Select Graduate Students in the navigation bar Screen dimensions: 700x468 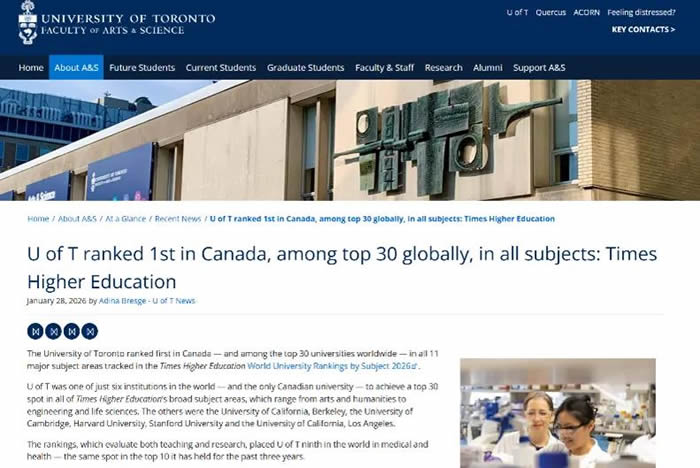pyautogui.click(x=305, y=68)
